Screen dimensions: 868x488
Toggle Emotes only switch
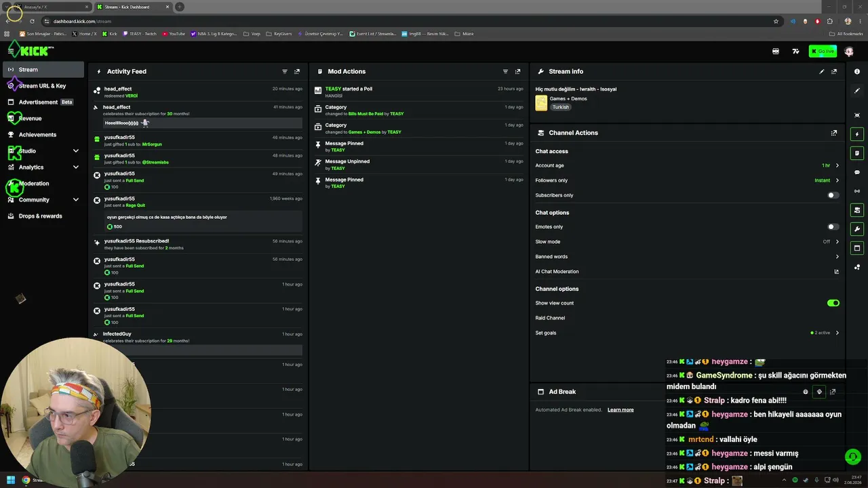point(833,227)
